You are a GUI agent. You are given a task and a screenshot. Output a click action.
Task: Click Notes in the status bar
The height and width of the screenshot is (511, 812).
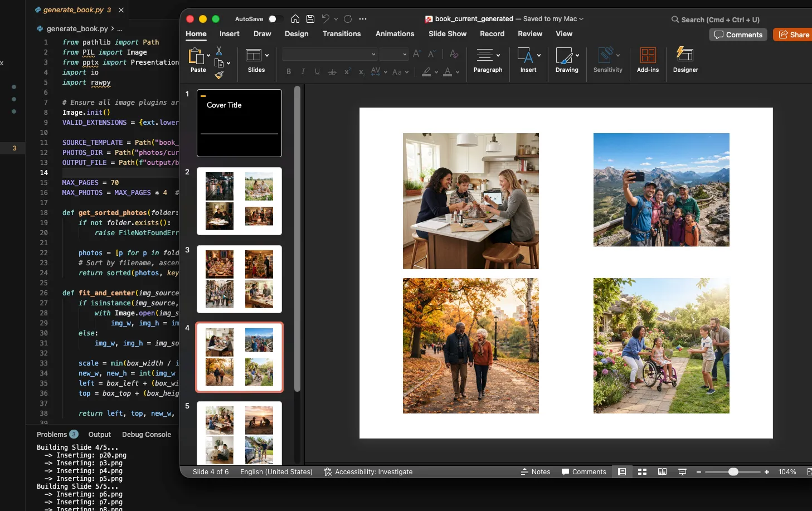click(536, 472)
